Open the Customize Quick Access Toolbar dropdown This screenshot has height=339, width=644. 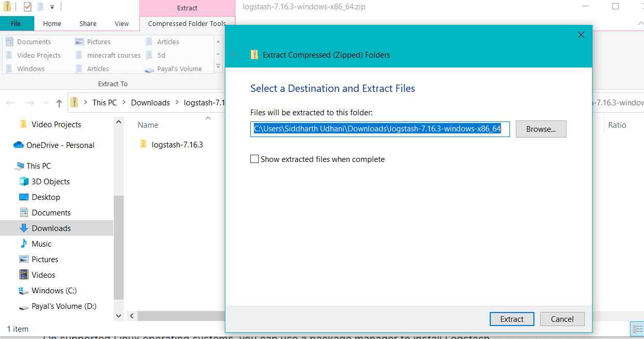pos(52,8)
